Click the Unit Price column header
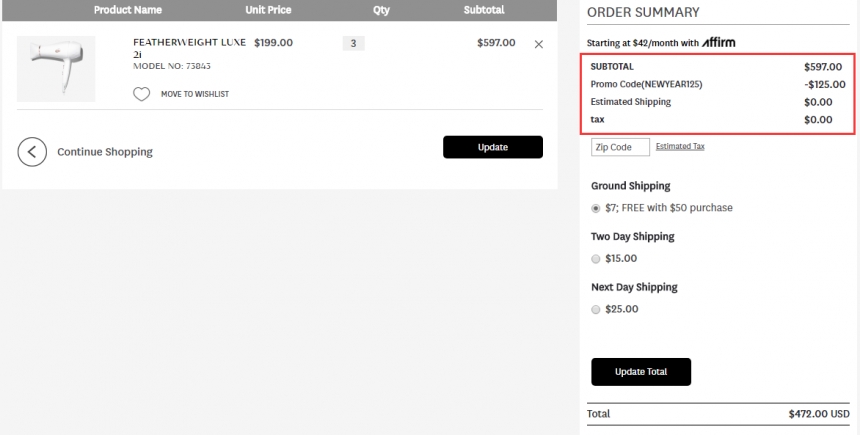Image resolution: width=860 pixels, height=435 pixels. click(268, 10)
